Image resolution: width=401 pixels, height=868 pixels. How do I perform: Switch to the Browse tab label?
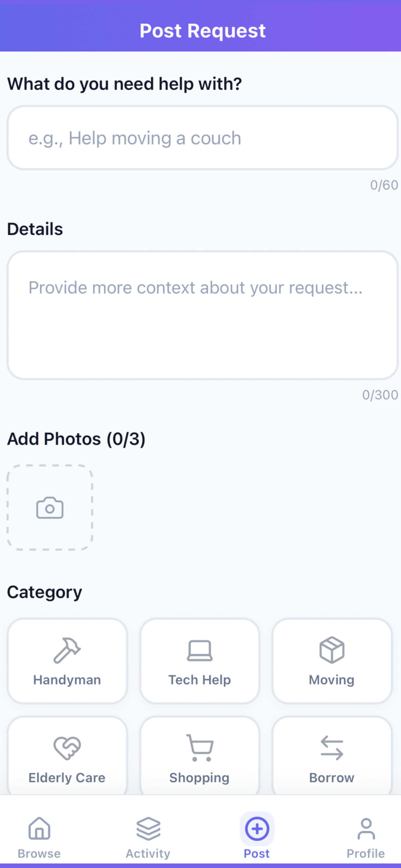pos(39,853)
